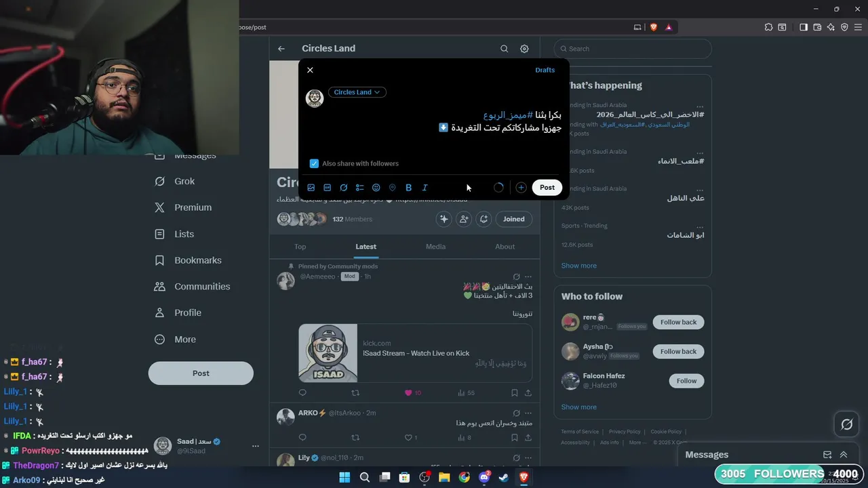Open floating Grok button at right

(846, 425)
